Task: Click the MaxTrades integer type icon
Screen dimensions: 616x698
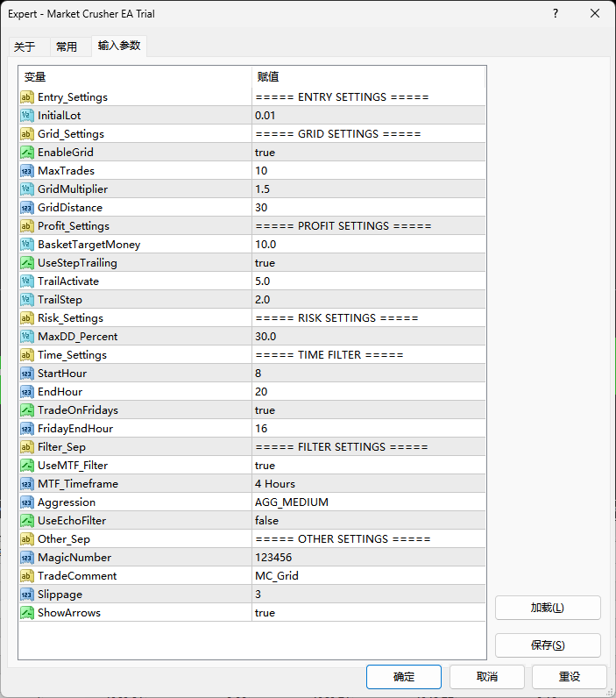Action: [x=26, y=171]
